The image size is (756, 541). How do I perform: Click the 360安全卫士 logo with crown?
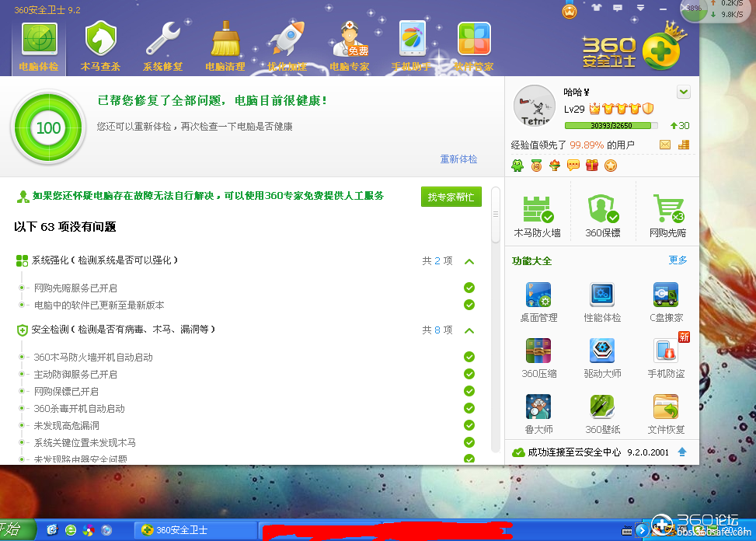coord(633,47)
